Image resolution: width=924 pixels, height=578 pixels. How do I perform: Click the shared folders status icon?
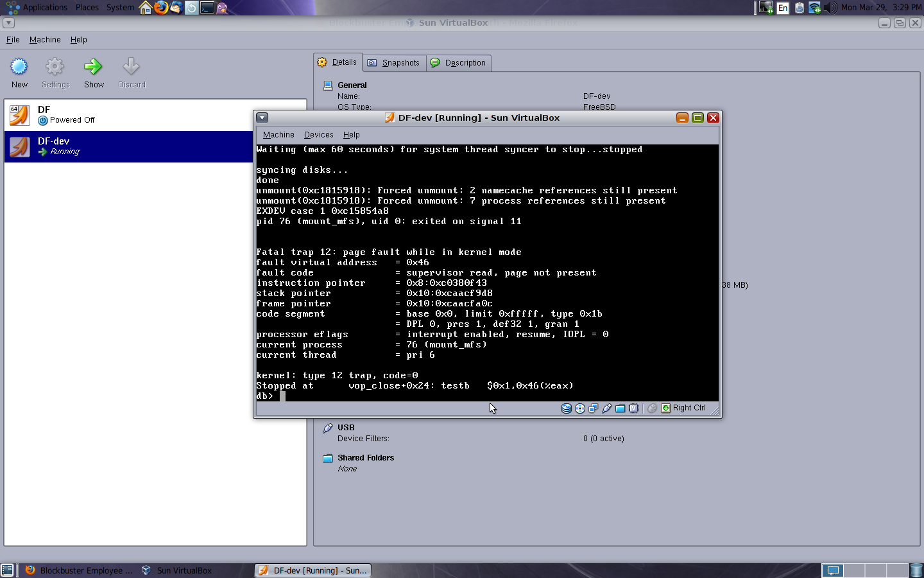(x=620, y=408)
